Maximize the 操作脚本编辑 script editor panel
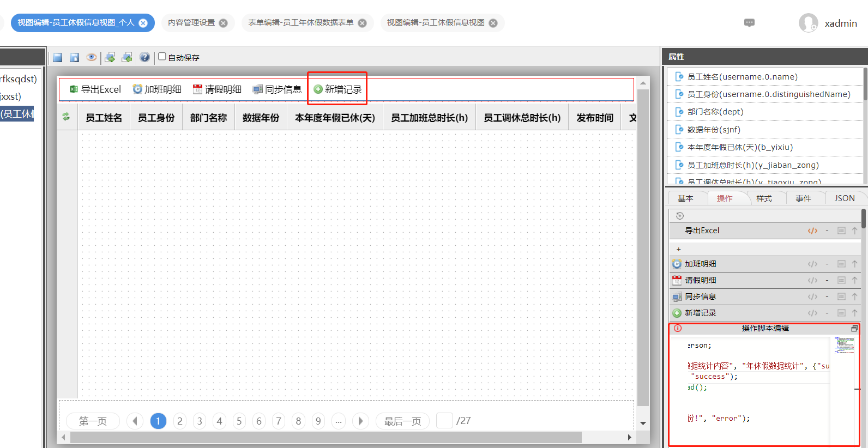The width and height of the screenshot is (868, 448). [x=854, y=329]
